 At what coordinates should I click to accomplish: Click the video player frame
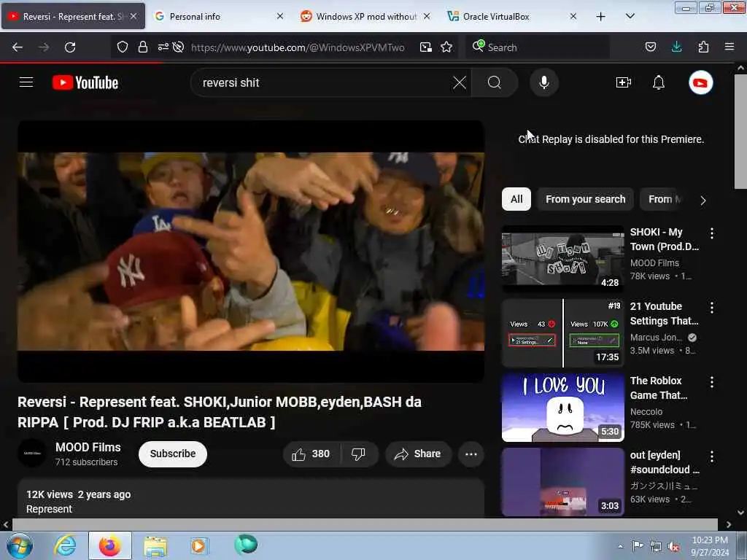pyautogui.click(x=251, y=252)
